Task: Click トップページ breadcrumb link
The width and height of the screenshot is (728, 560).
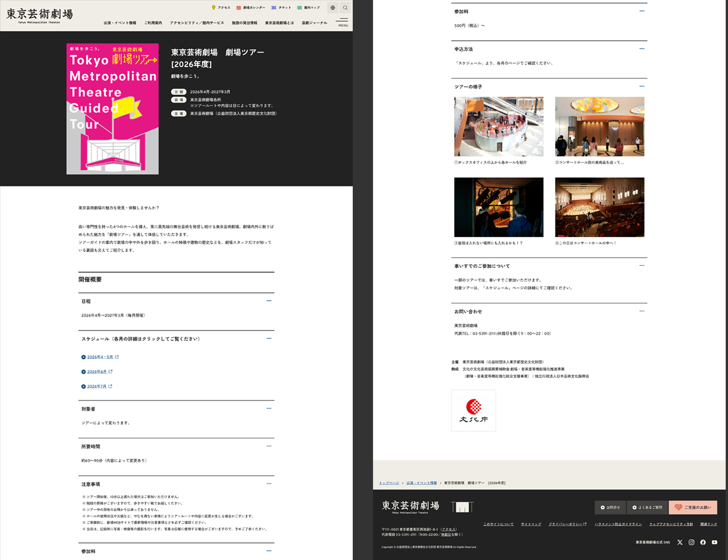Action: click(x=389, y=483)
